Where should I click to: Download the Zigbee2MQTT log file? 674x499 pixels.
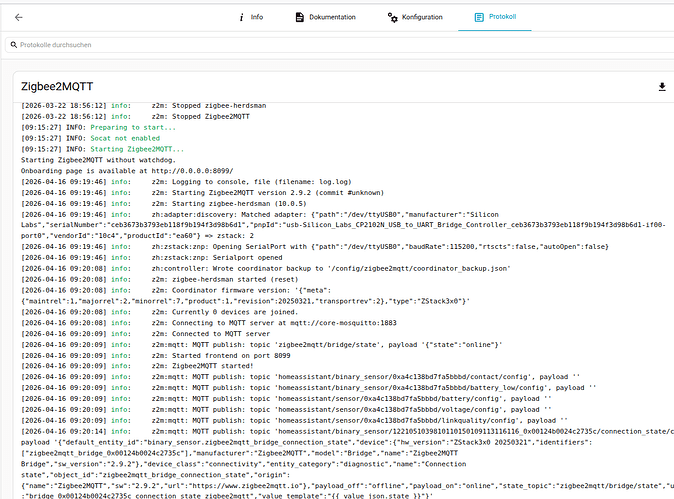(662, 87)
